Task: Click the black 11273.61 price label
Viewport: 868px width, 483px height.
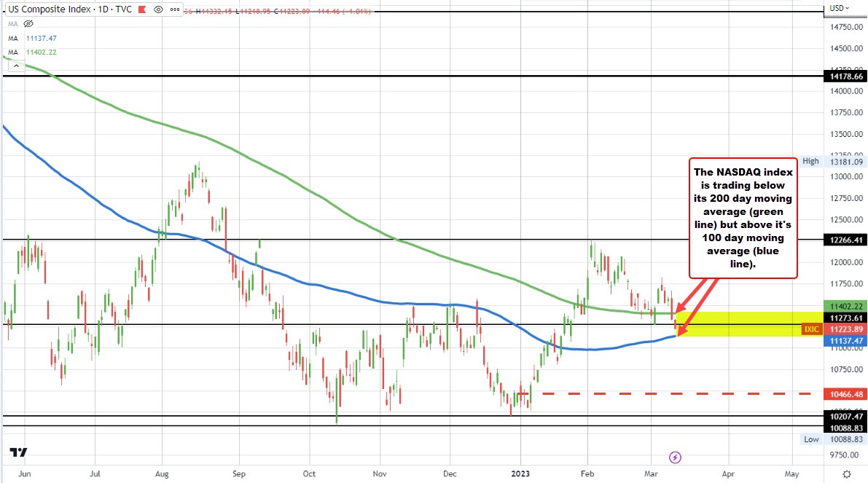Action: 846,318
